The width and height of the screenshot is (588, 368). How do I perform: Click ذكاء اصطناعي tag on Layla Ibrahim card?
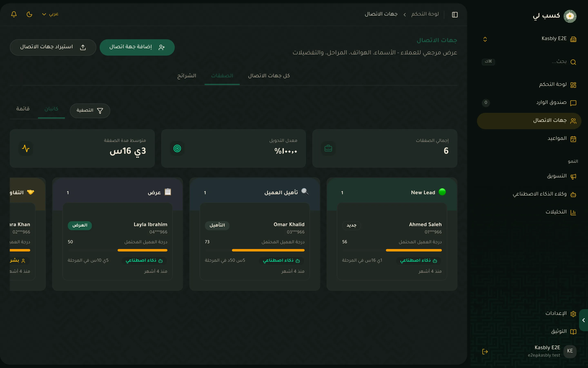point(144,260)
